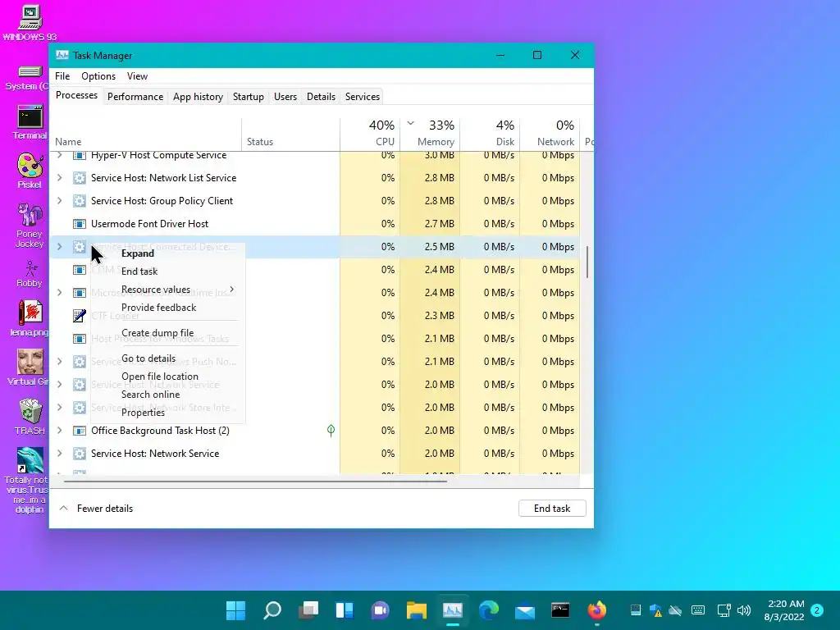The height and width of the screenshot is (630, 840).
Task: Launch Microsoft Edge from the taskbar
Action: [489, 610]
